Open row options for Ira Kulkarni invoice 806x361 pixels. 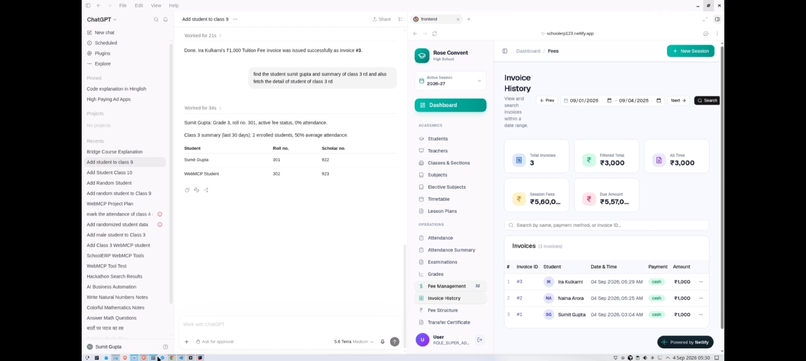coord(701,282)
